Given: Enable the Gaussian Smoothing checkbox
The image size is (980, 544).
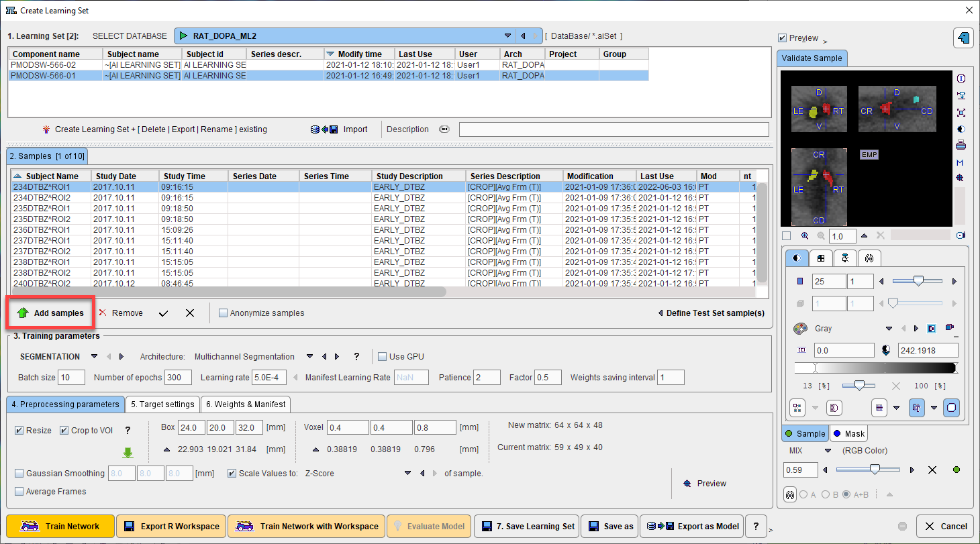Looking at the screenshot, I should pyautogui.click(x=19, y=474).
